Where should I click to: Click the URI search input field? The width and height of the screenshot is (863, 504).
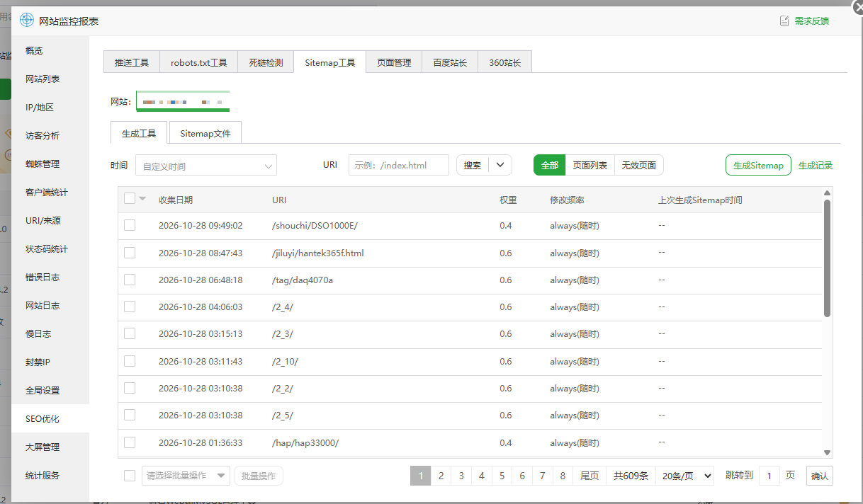(399, 165)
